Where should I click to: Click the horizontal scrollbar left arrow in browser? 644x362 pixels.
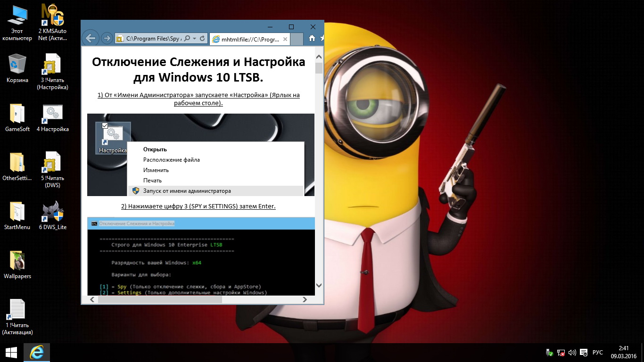[x=92, y=299]
